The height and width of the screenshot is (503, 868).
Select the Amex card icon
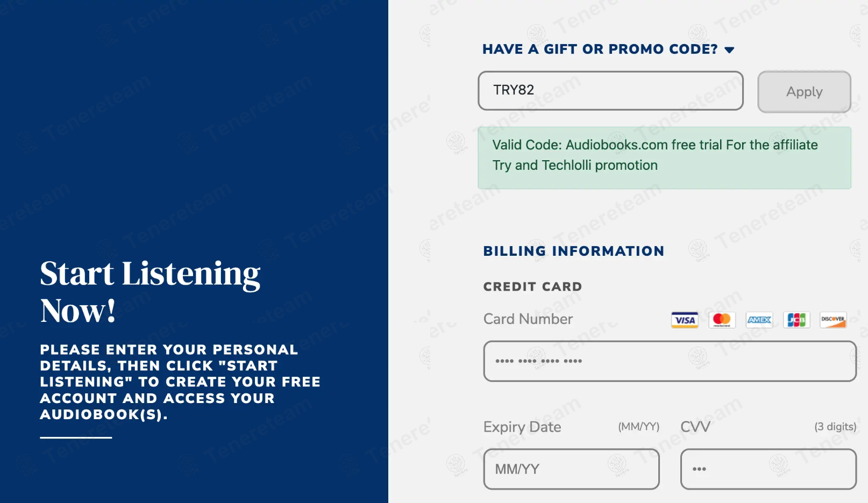coord(759,320)
